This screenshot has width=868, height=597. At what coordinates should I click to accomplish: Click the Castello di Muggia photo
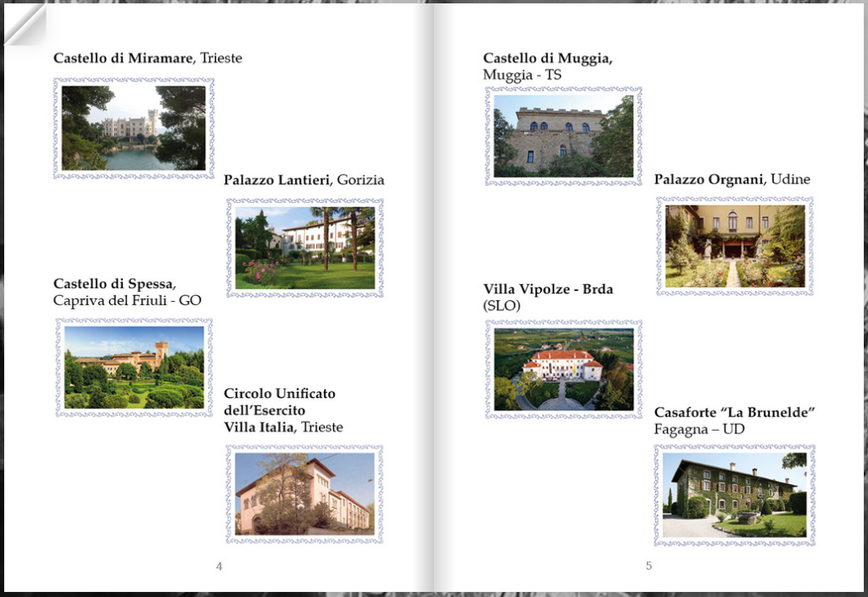click(x=564, y=137)
